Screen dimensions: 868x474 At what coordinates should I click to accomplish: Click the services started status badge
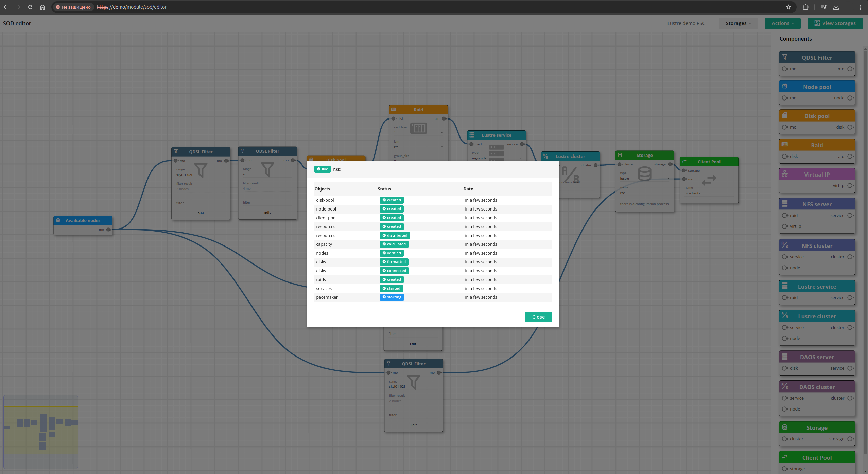[391, 288]
